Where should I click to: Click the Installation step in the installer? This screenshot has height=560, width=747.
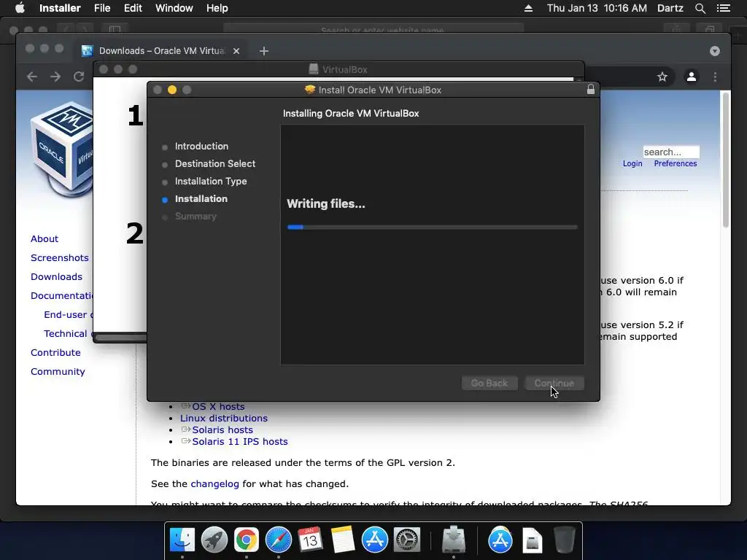201,199
